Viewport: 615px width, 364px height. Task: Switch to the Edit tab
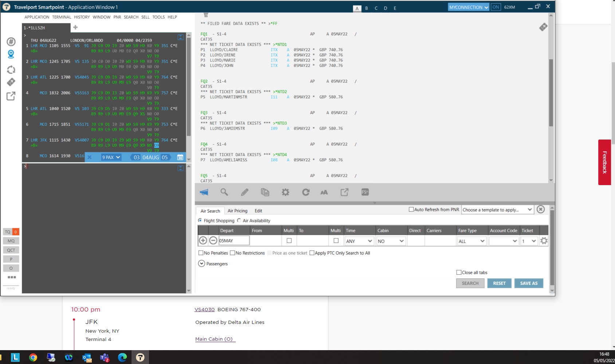[258, 211]
